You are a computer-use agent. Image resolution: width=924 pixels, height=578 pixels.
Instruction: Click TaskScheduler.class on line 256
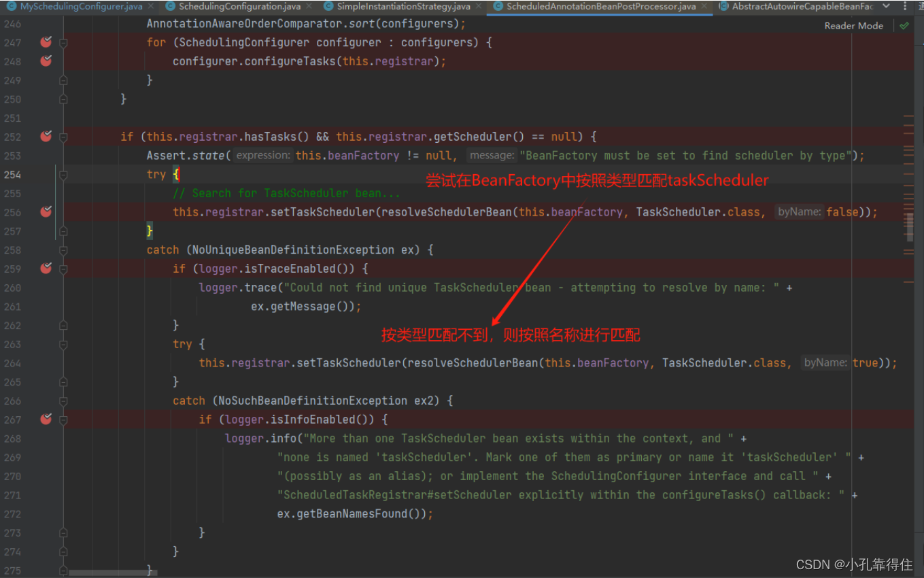point(698,212)
